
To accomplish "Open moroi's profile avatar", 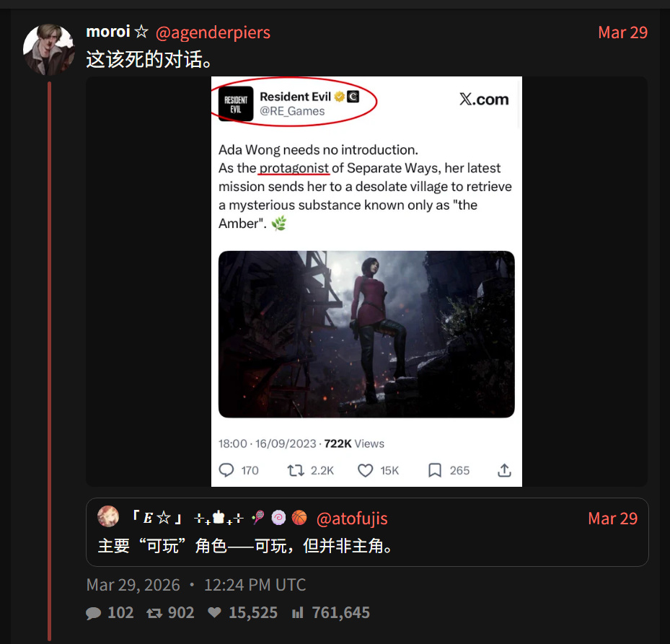I will pyautogui.click(x=49, y=50).
